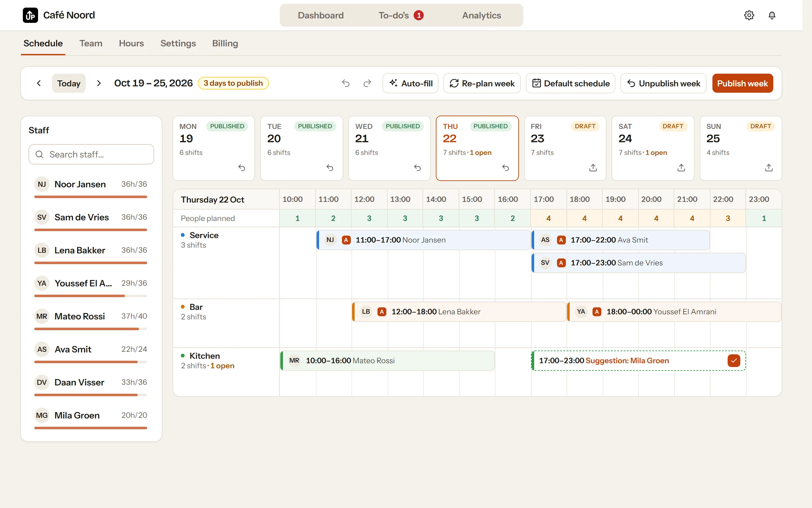
Task: Switch to the Hours tab
Action: tap(131, 43)
